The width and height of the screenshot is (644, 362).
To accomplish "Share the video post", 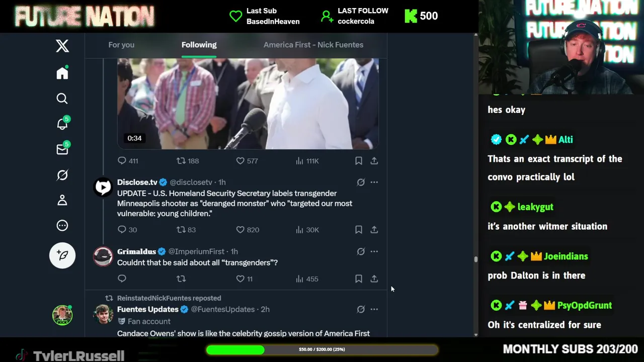I will coord(374,161).
